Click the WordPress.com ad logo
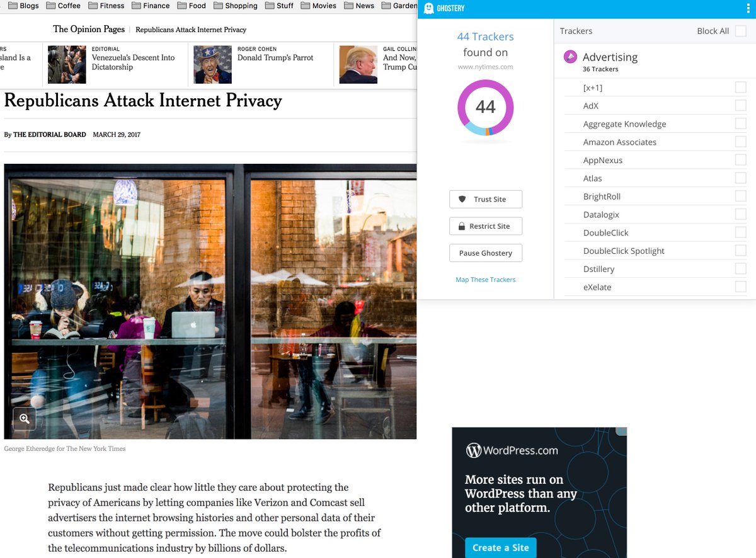Screen dimensions: 756x558 (512, 450)
